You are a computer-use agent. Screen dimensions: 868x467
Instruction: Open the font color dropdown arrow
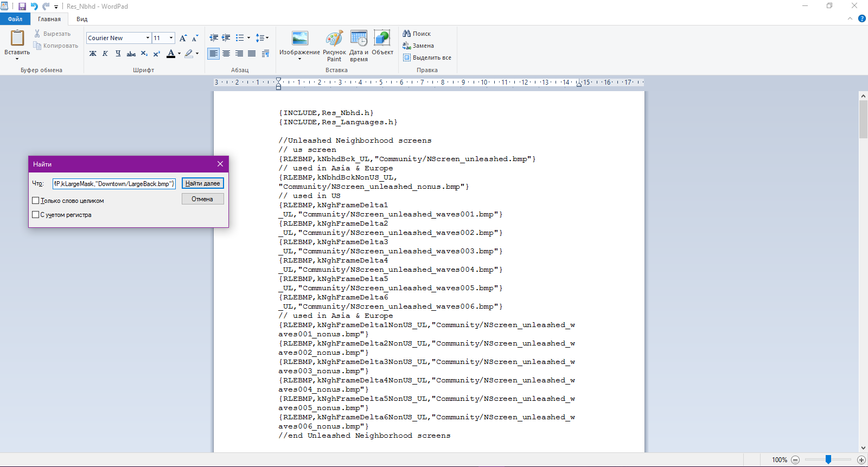180,54
